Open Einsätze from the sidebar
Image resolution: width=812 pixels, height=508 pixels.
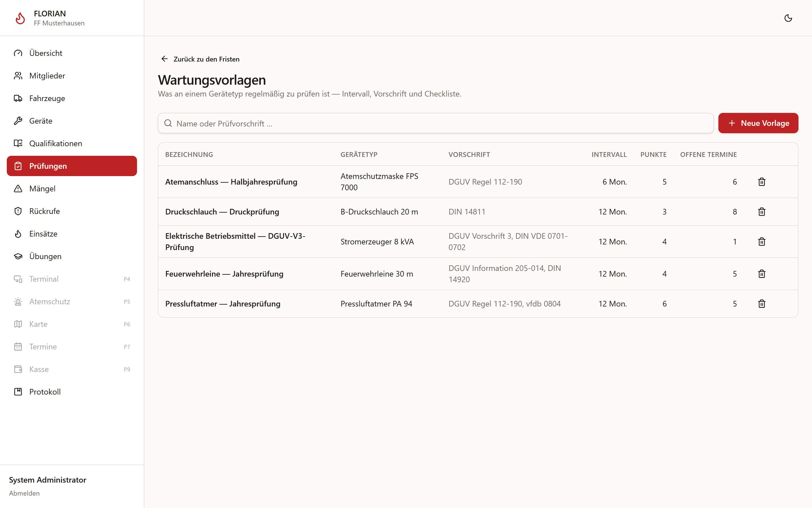72,233
